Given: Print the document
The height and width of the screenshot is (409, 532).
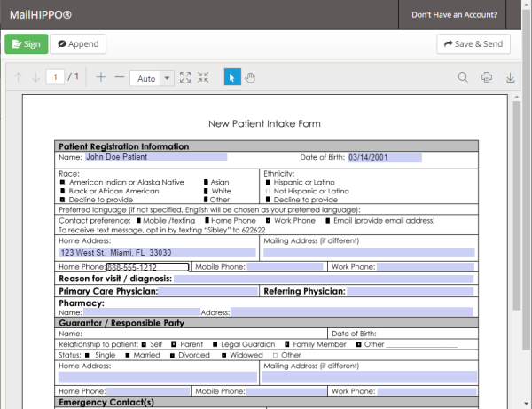Looking at the screenshot, I should point(487,77).
